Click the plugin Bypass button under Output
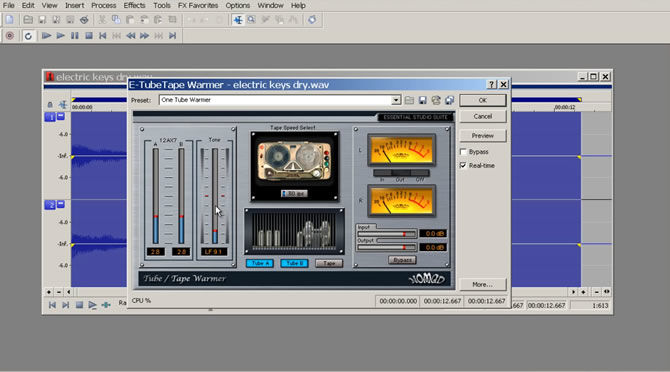The width and height of the screenshot is (670, 372). tap(402, 260)
